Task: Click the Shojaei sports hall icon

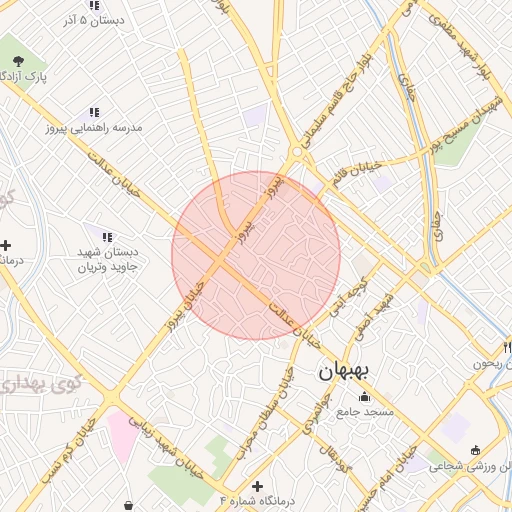Action: point(475,451)
